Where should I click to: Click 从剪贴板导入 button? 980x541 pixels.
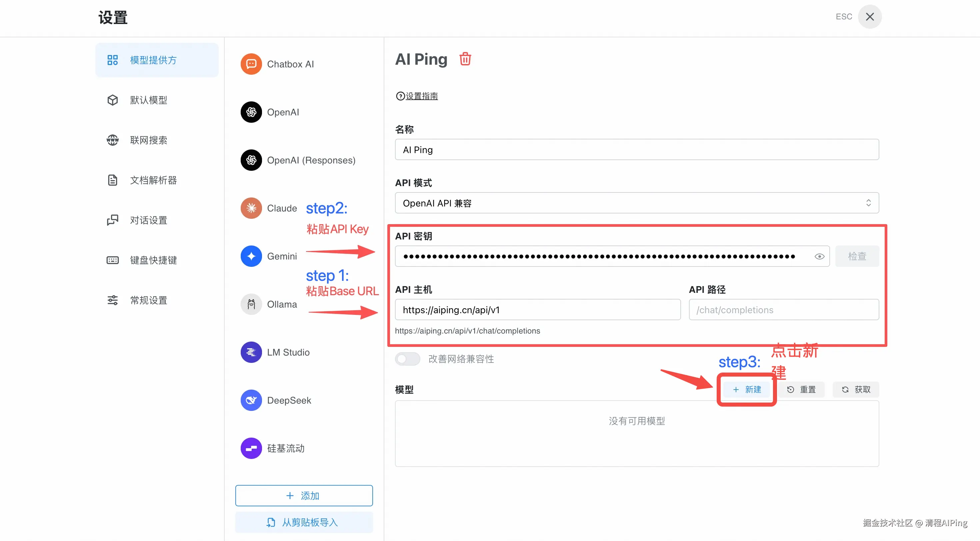(304, 522)
